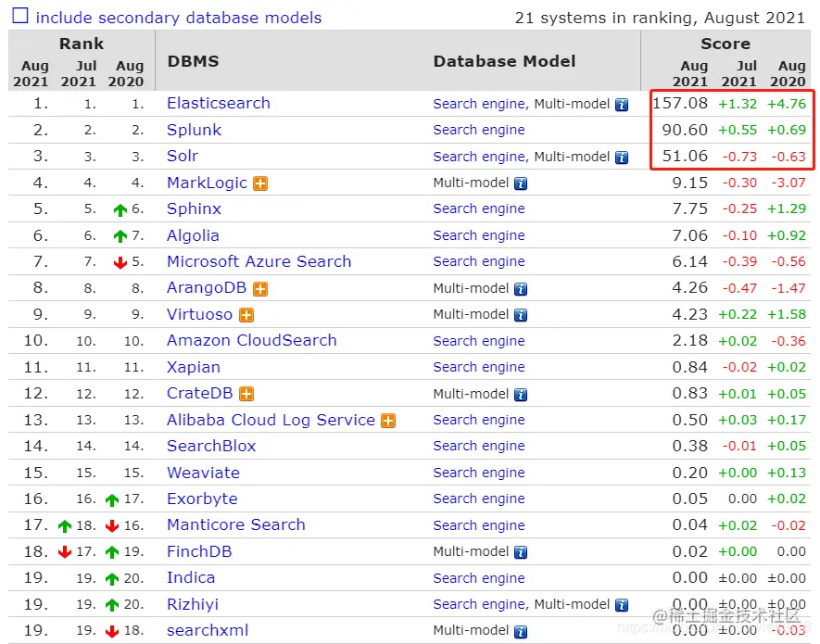Click Search engine link in Sphinx row
The width and height of the screenshot is (820, 644).
click(479, 208)
